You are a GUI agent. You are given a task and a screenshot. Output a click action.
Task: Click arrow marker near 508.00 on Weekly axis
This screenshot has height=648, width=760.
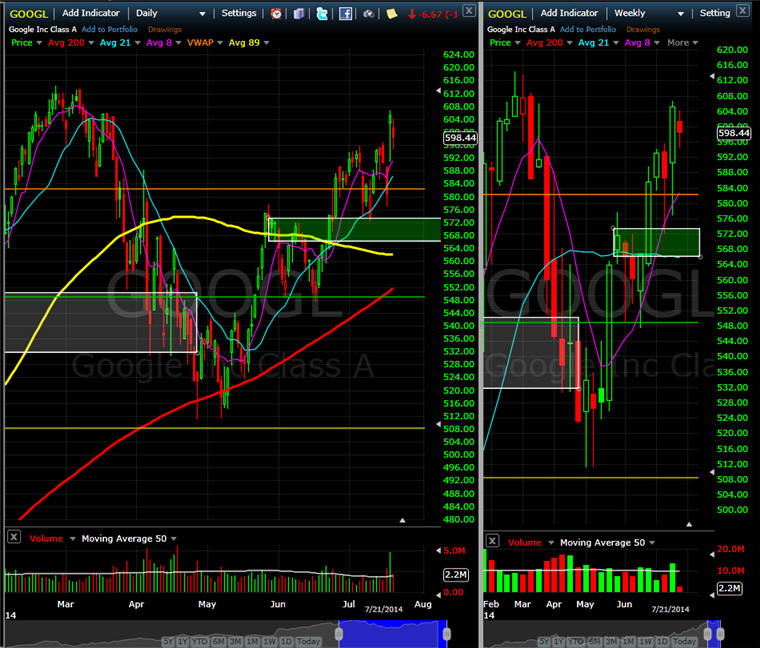[712, 472]
